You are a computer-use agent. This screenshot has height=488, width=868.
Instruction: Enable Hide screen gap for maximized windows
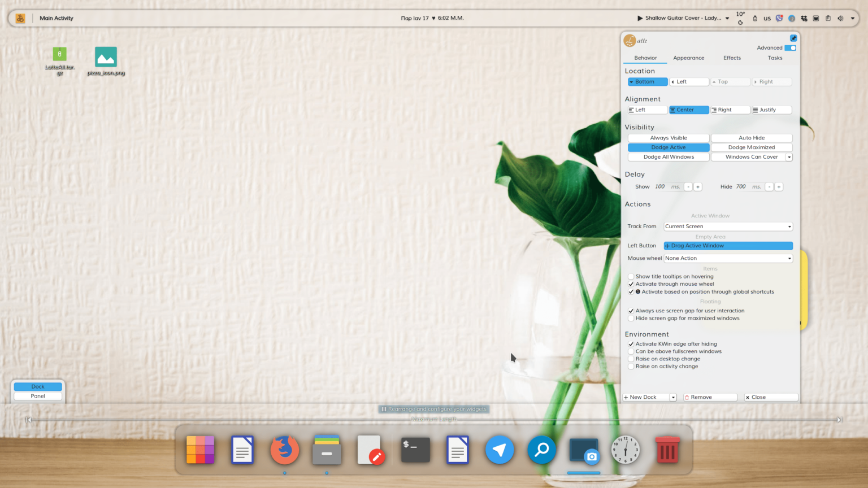coord(631,318)
